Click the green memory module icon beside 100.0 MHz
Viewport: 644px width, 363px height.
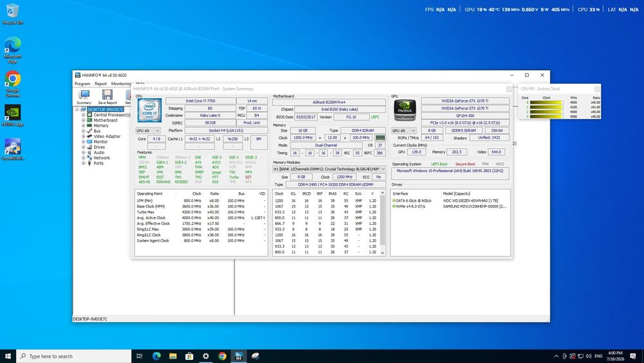381,138
